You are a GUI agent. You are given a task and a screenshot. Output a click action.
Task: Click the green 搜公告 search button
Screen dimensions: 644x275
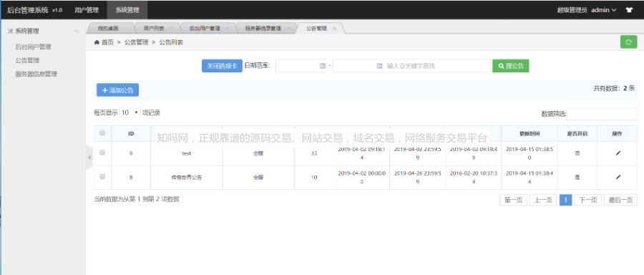tap(510, 66)
